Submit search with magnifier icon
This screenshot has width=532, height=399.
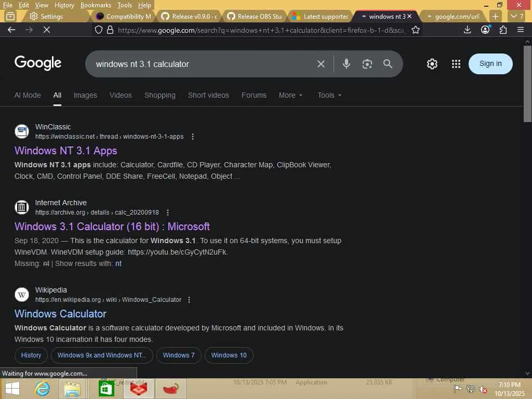pyautogui.click(x=388, y=64)
